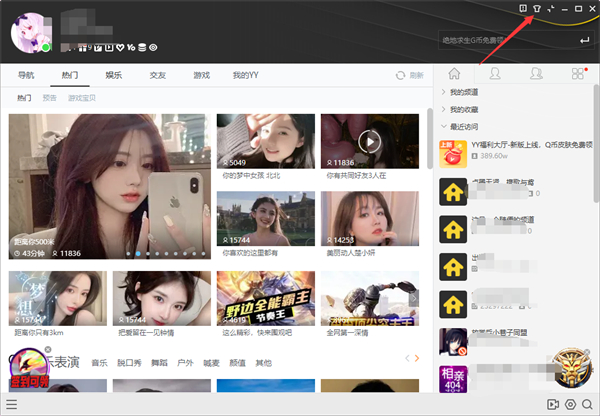Open the settings icon in bottom bar
The image size is (600, 416).
pos(570,405)
